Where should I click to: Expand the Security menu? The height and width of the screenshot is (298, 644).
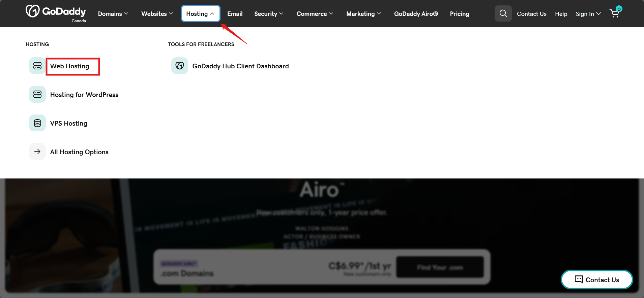point(269,14)
